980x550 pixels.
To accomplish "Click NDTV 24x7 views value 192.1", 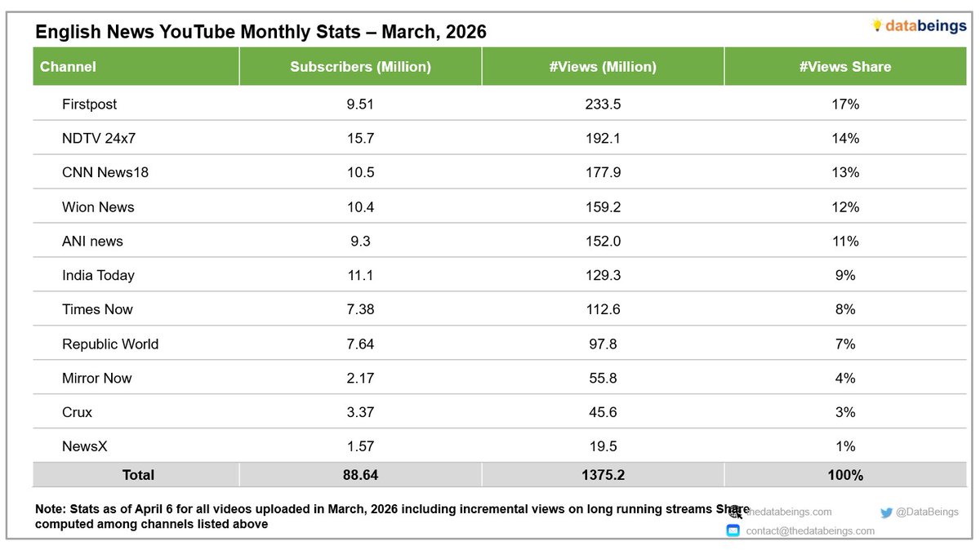I will tap(603, 139).
